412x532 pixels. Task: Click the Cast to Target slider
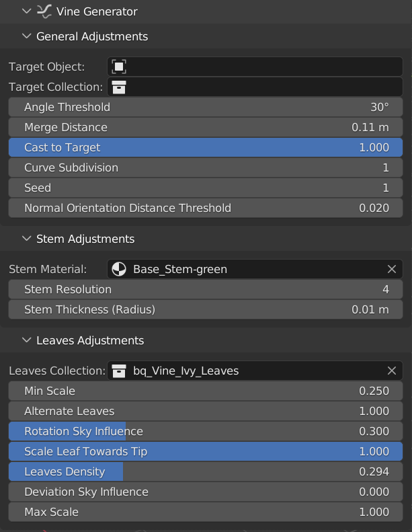point(205,147)
